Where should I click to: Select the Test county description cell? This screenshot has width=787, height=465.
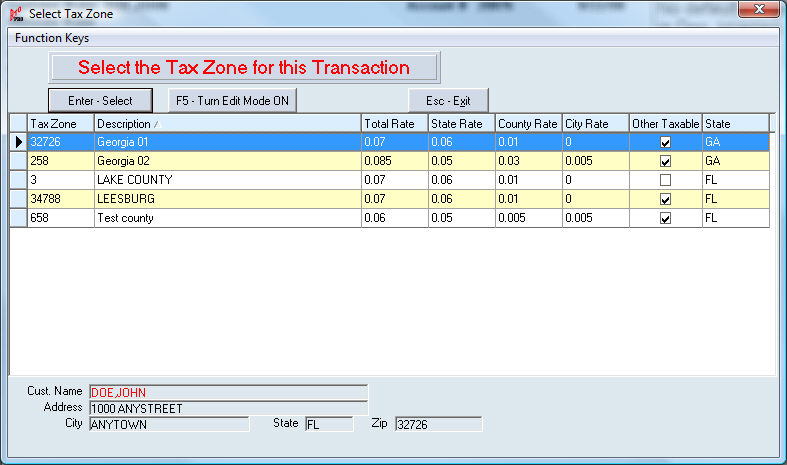point(227,218)
